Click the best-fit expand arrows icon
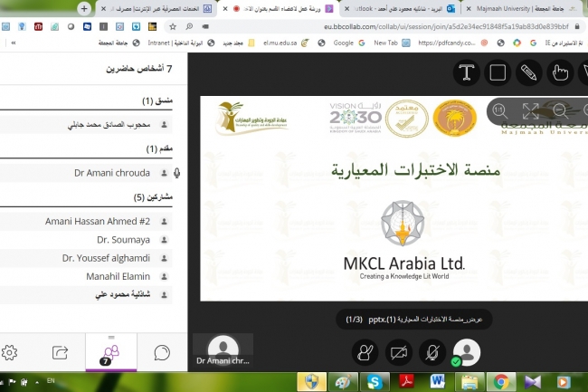 pos(531,111)
